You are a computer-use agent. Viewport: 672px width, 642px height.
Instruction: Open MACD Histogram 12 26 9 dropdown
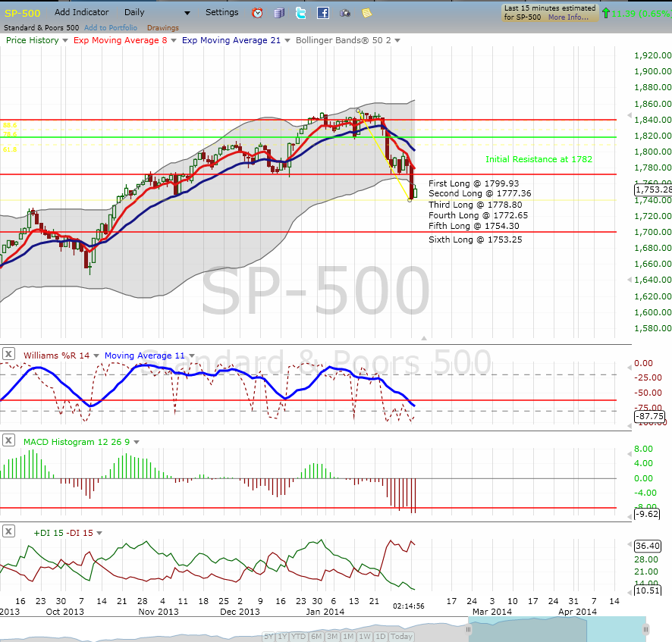[137, 442]
